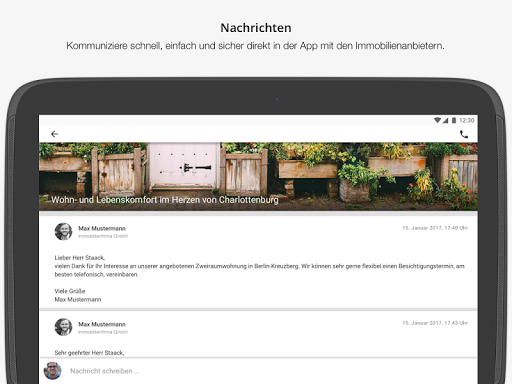Call the agent via phone icon
Screen dimensions: 512x384
coord(464,134)
